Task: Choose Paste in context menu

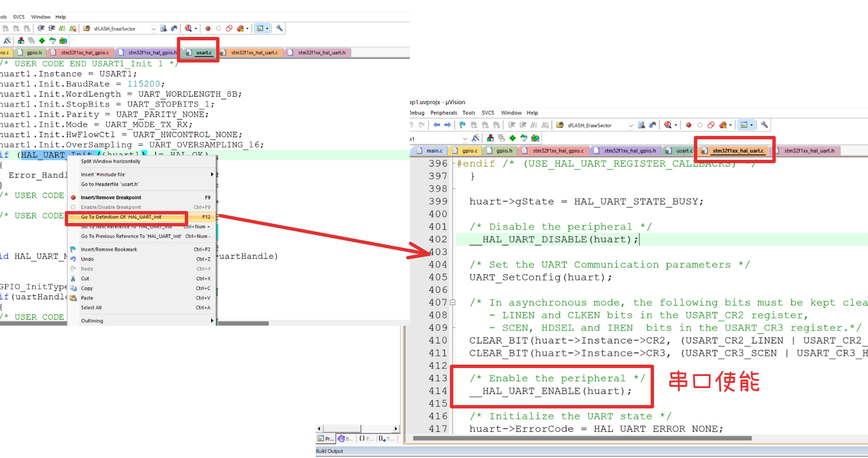Action: [x=141, y=298]
